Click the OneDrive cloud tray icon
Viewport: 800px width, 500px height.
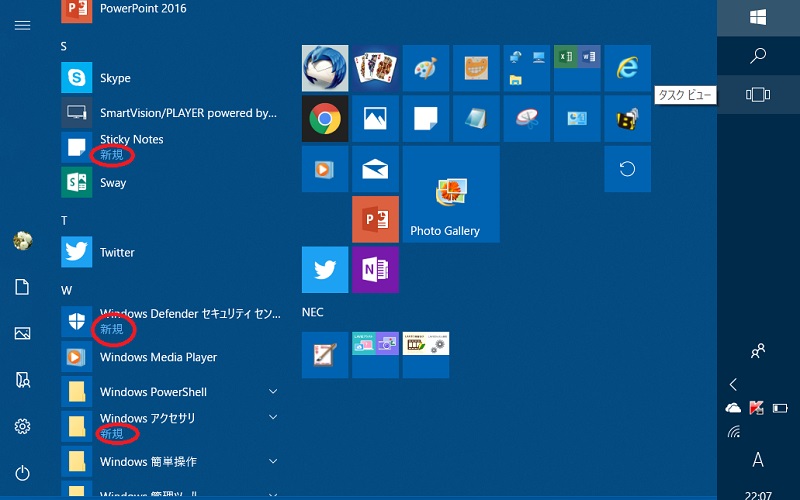pos(733,408)
